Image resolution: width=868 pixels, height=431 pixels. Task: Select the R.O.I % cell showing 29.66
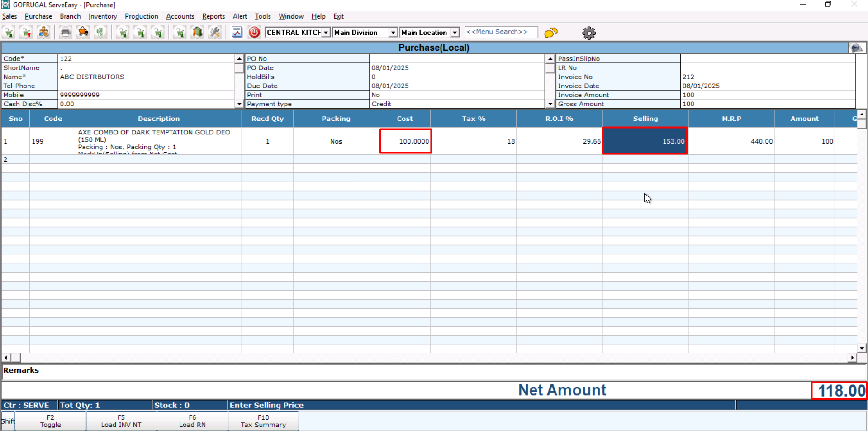pos(559,141)
